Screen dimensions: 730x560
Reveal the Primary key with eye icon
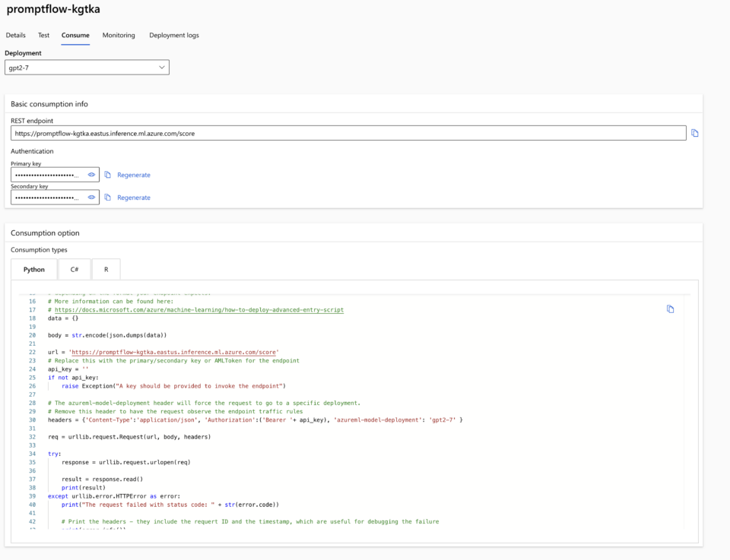click(x=92, y=175)
